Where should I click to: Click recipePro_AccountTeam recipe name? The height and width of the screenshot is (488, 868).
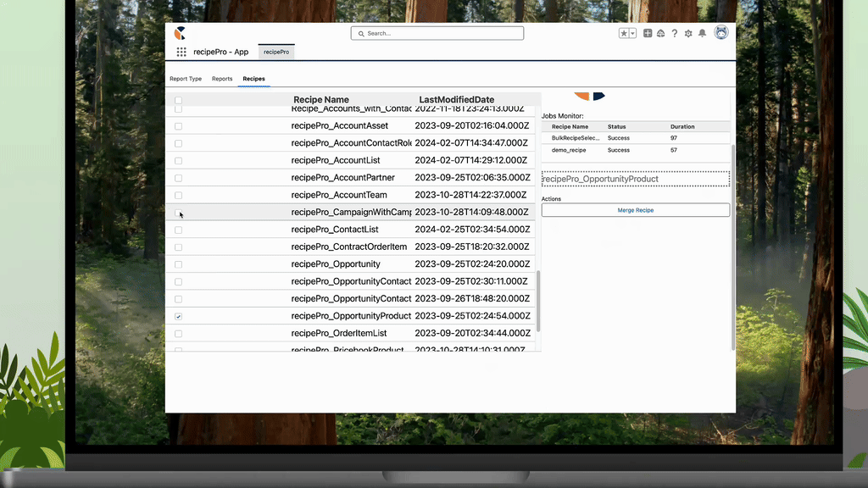pos(339,195)
